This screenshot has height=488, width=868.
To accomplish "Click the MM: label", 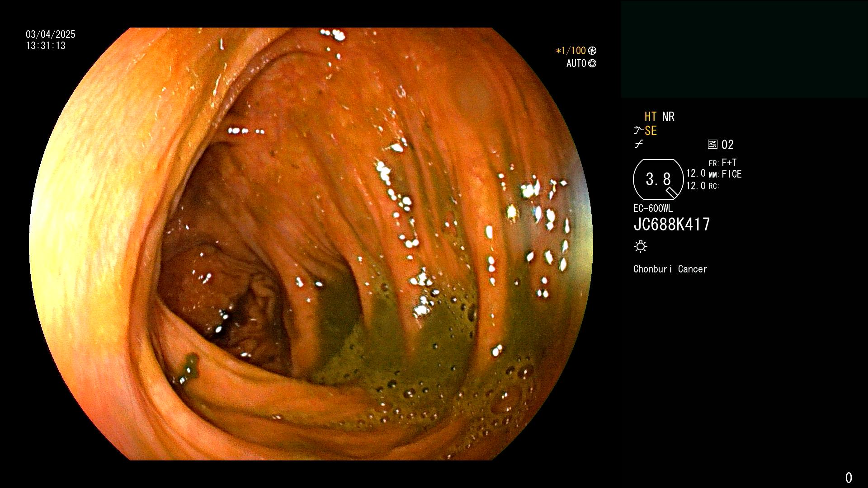I will [x=714, y=174].
